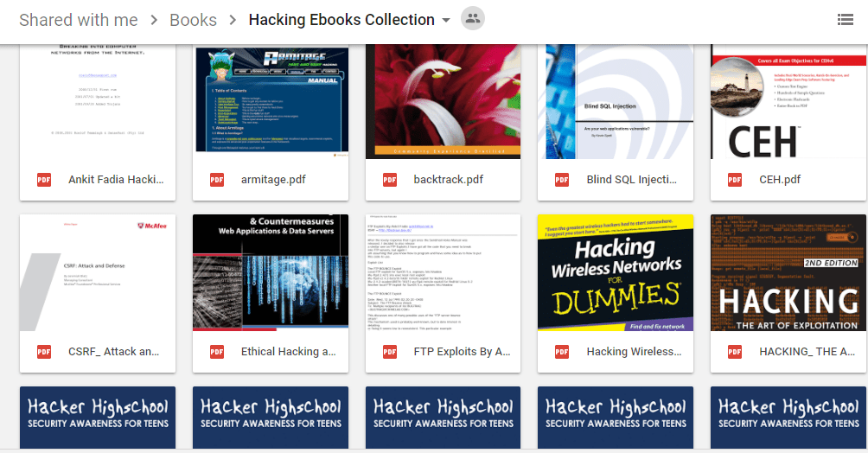Click PDF icon of FTP Exploits file
This screenshot has height=453, width=868.
pyautogui.click(x=390, y=352)
